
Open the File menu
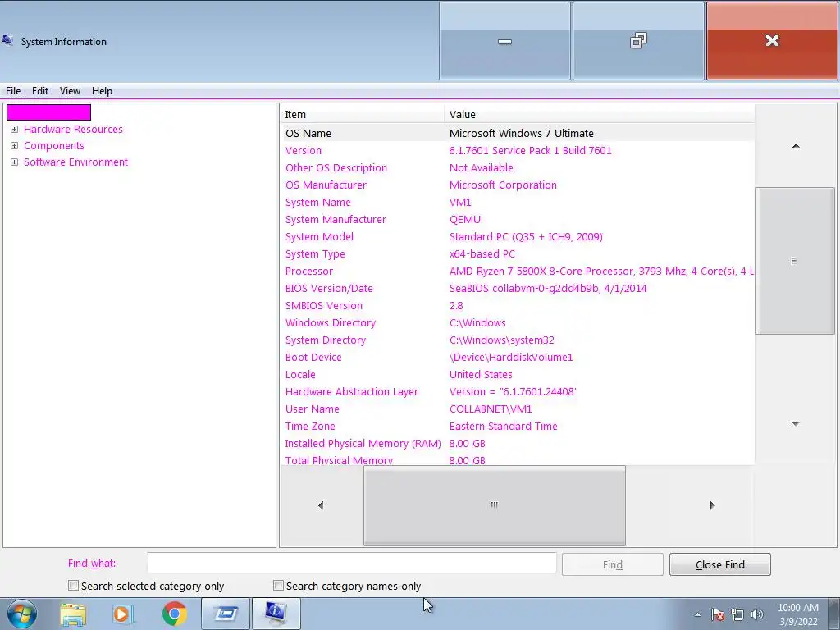pyautogui.click(x=13, y=90)
